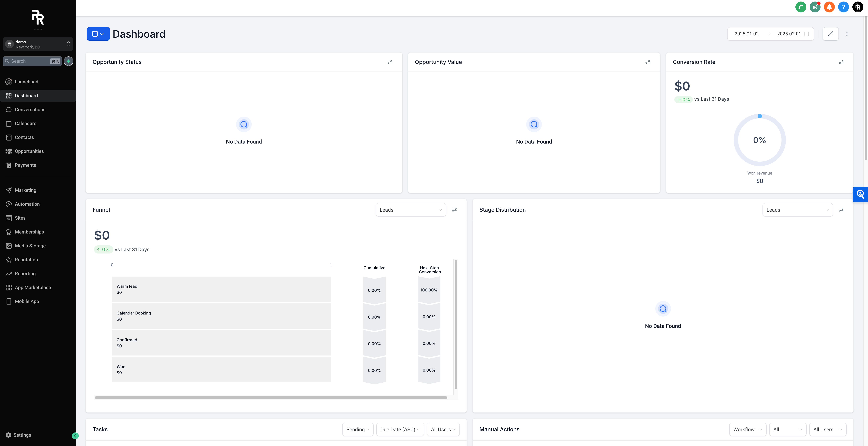The width and height of the screenshot is (868, 446).
Task: Open the orange notifications bell
Action: click(829, 7)
